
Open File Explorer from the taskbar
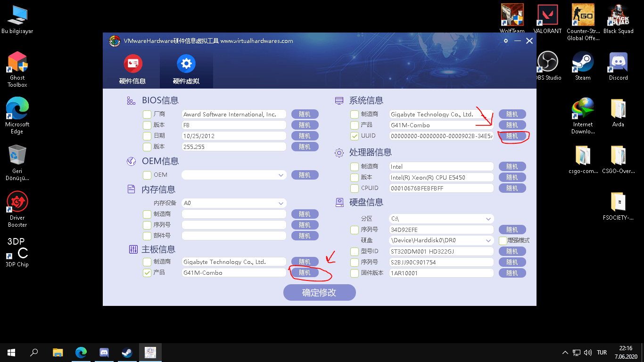(58, 353)
